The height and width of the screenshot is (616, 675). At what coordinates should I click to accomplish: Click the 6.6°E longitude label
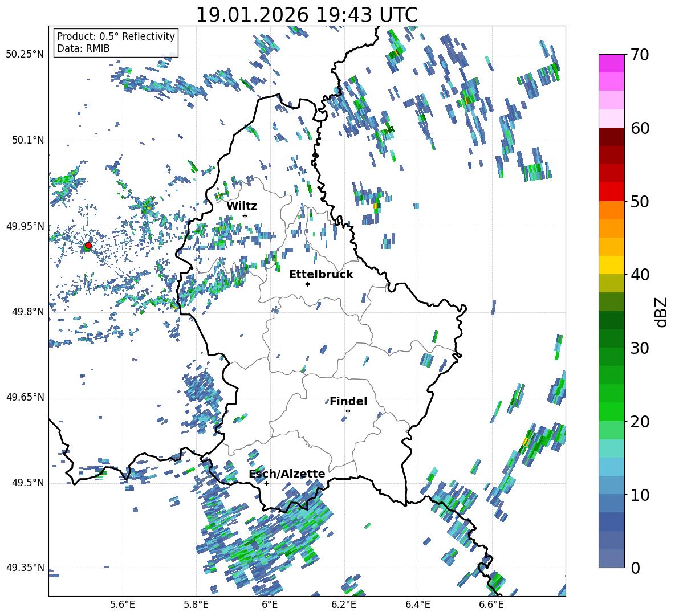coord(491,605)
